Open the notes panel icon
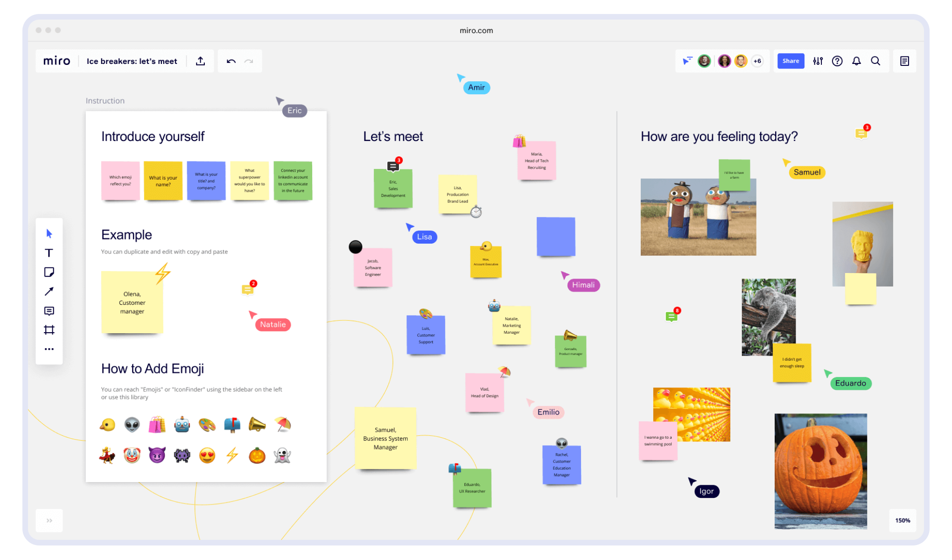The height and width of the screenshot is (560, 952). click(x=904, y=61)
